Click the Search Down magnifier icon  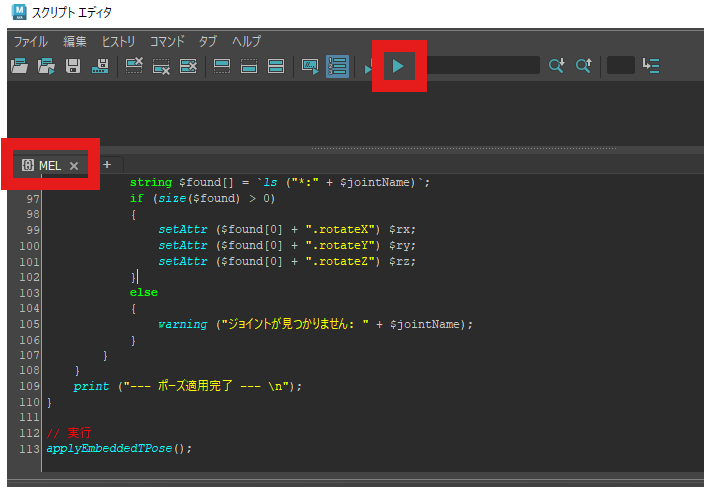tap(556, 66)
